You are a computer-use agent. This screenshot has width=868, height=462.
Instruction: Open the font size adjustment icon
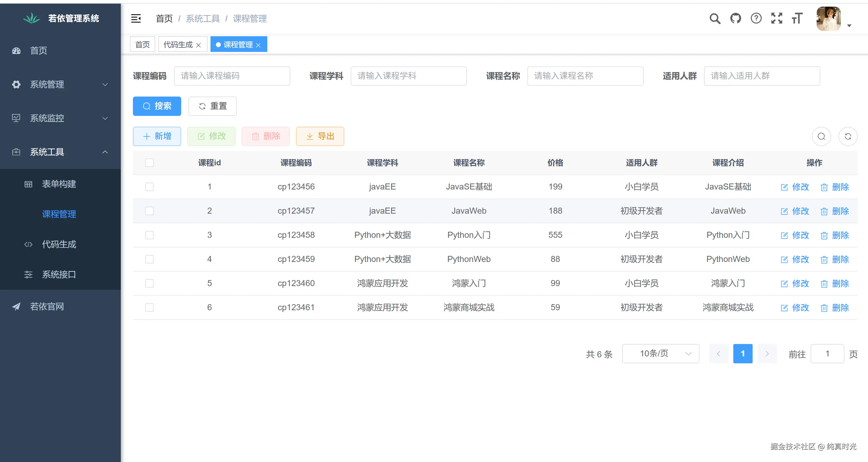pyautogui.click(x=797, y=18)
